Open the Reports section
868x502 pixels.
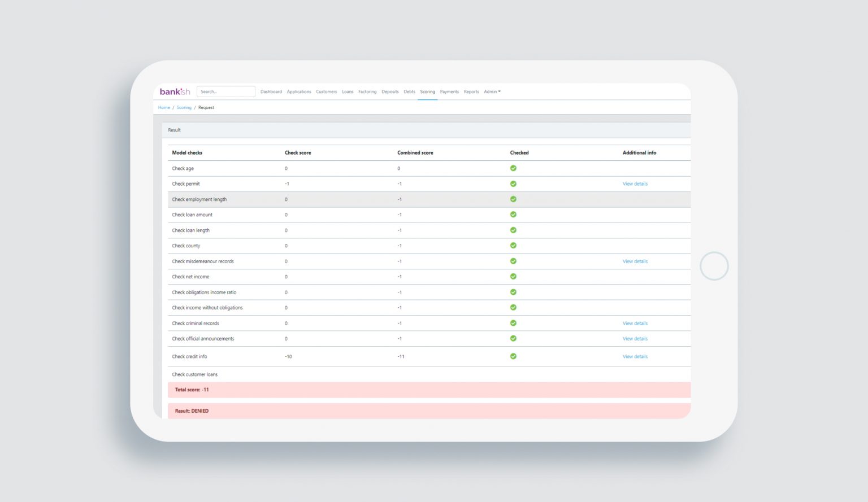(x=471, y=91)
